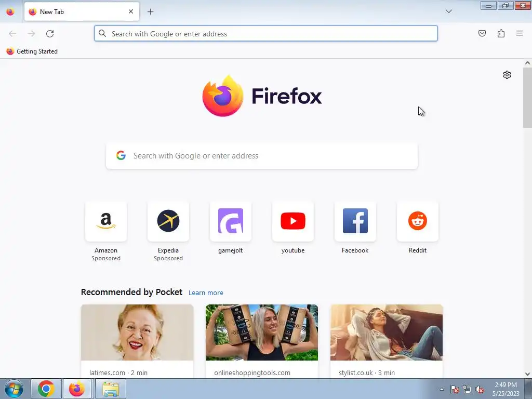The image size is (532, 399).
Task: Click the Firefox logo on the page
Action: click(262, 96)
